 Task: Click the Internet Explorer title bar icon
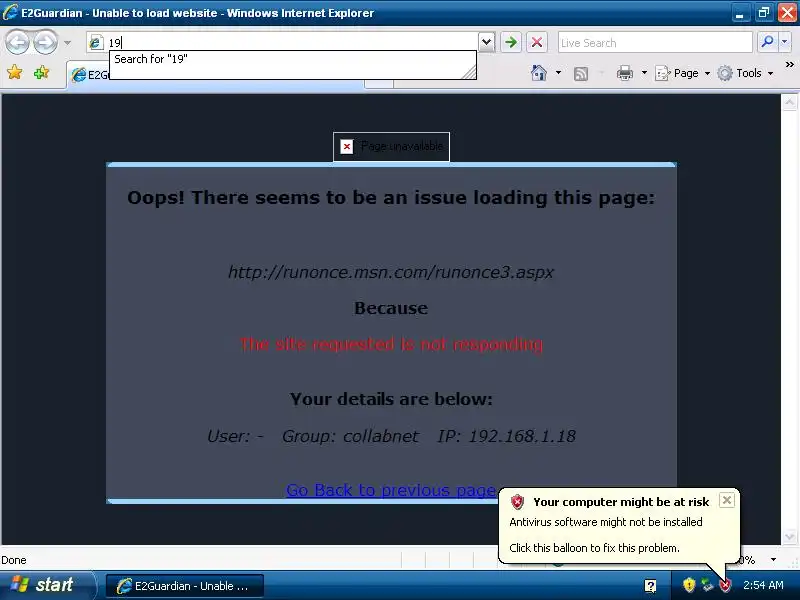10,12
